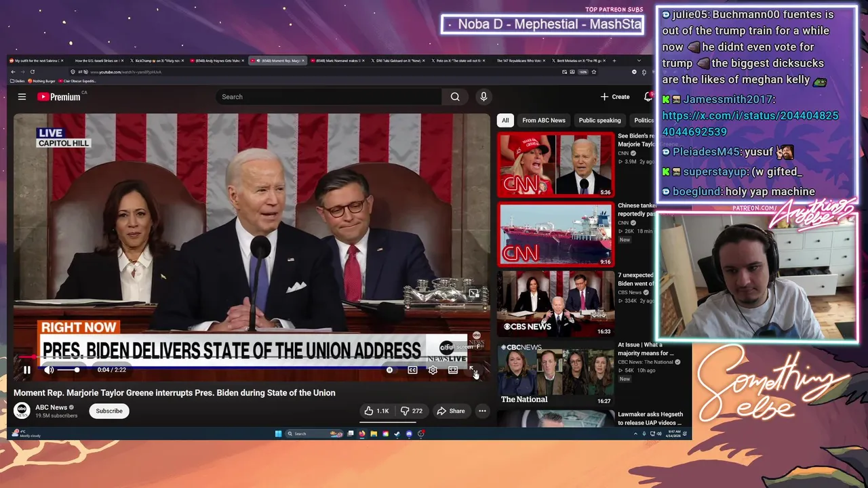Open the 'At Issue | What a majority means' title
The image size is (868, 488).
pos(646,349)
